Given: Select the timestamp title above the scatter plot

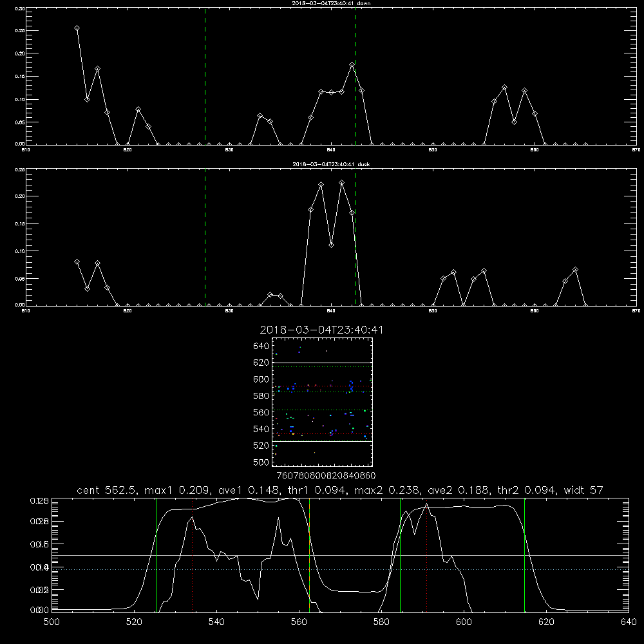Looking at the screenshot, I should point(321,330).
